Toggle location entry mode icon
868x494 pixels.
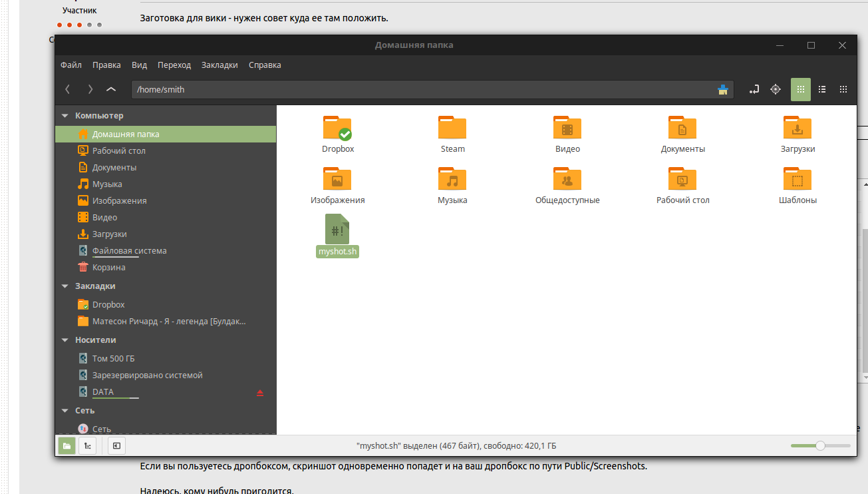coord(754,89)
